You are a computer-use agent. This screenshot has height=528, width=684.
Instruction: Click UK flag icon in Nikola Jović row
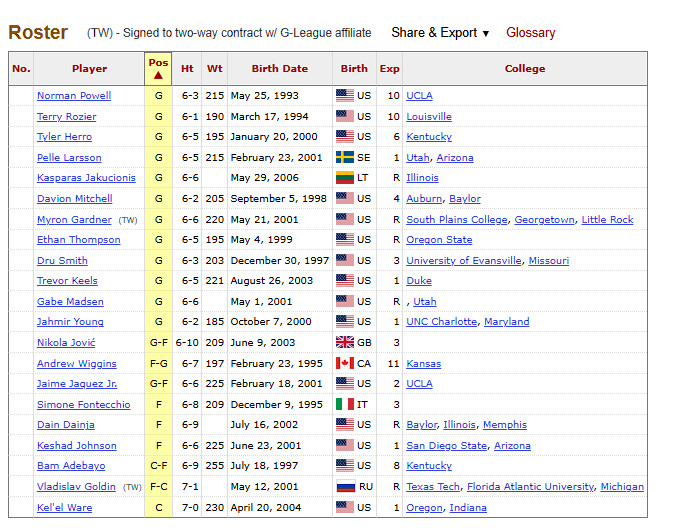pyautogui.click(x=345, y=343)
